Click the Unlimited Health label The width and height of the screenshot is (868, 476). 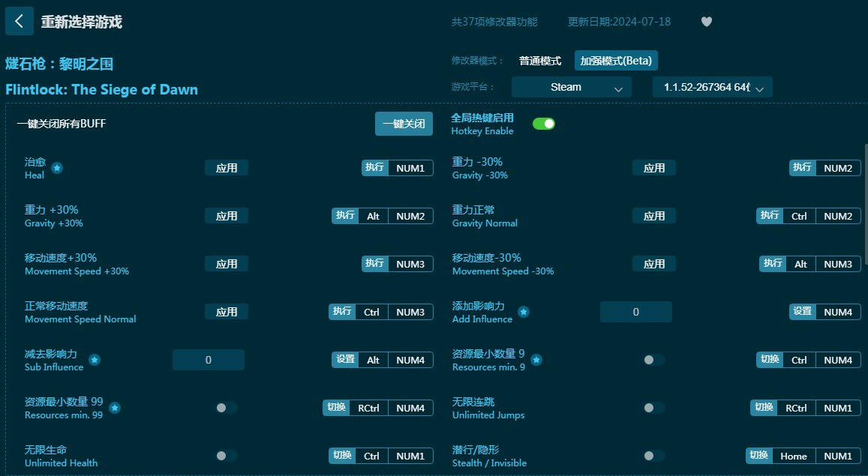61,463
